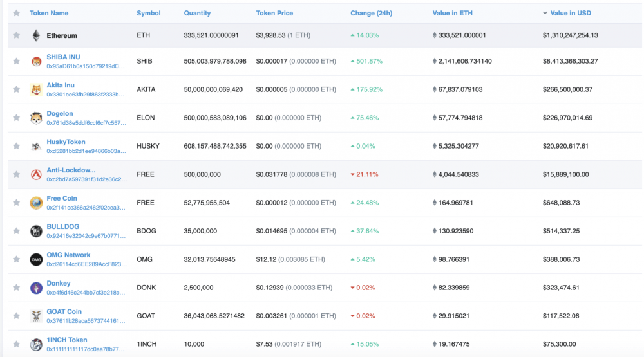Viewport: 644px width, 357px height.
Task: Open the Akita Inu token link
Action: pyautogui.click(x=61, y=86)
